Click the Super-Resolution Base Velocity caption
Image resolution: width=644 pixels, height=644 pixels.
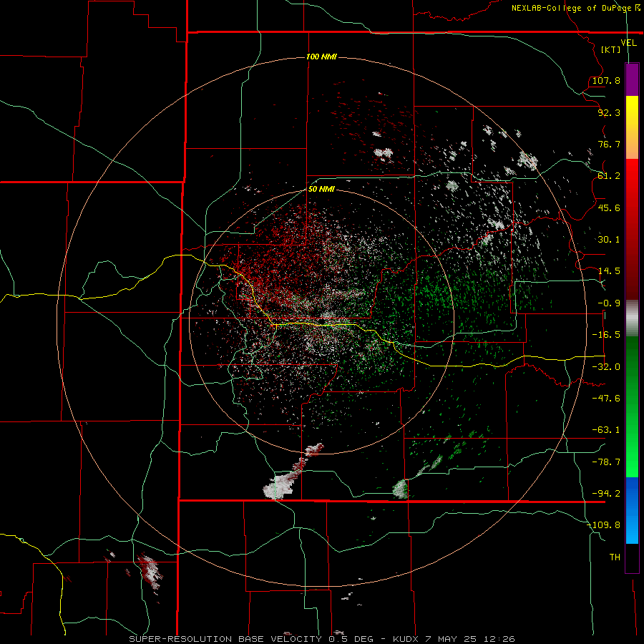click(321, 639)
